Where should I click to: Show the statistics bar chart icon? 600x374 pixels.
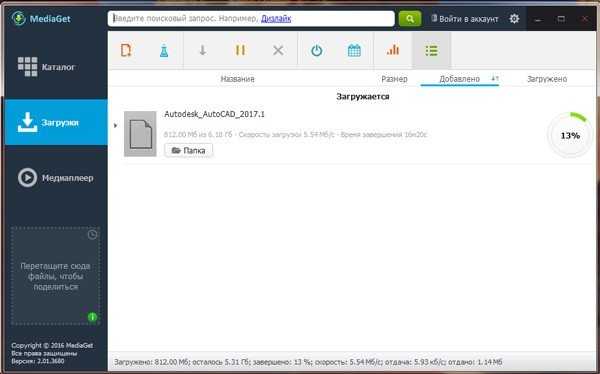[x=393, y=50]
